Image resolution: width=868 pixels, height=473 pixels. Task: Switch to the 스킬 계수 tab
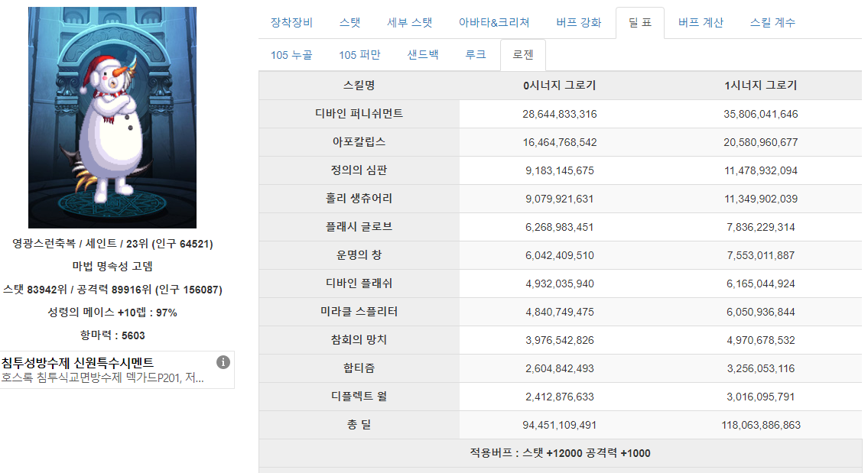pyautogui.click(x=772, y=23)
